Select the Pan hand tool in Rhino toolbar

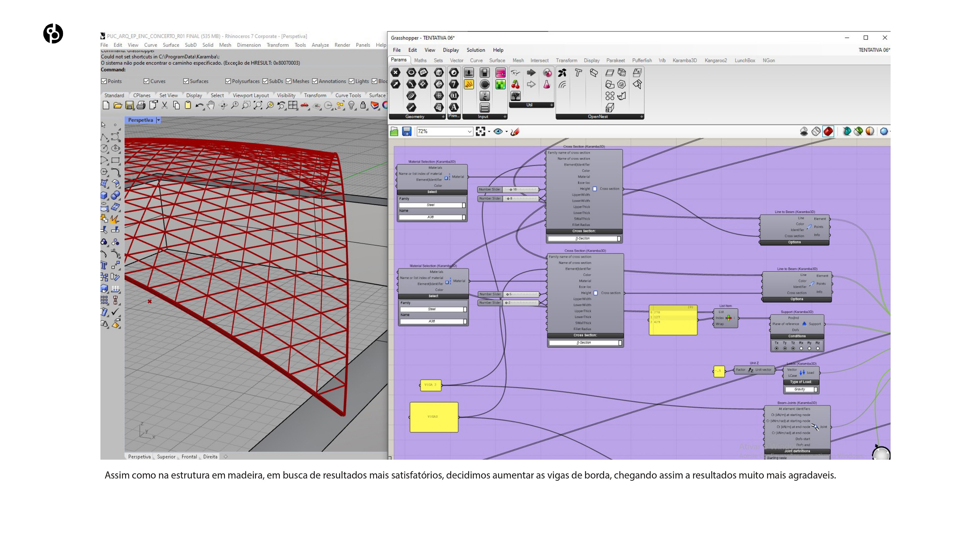click(x=211, y=105)
